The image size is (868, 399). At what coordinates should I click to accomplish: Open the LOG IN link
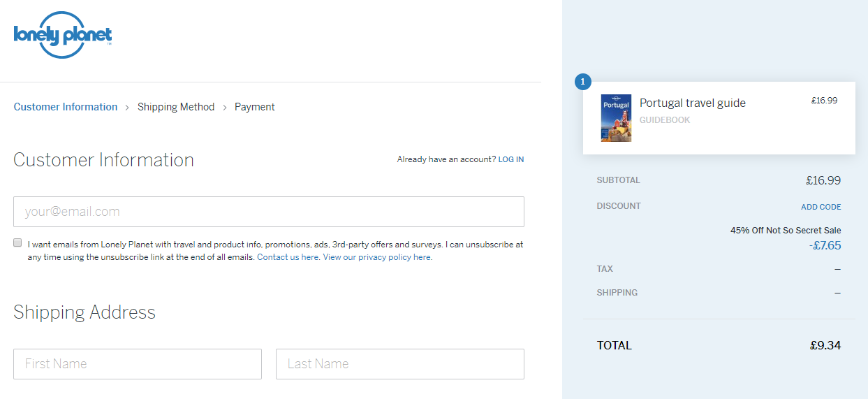tap(510, 159)
